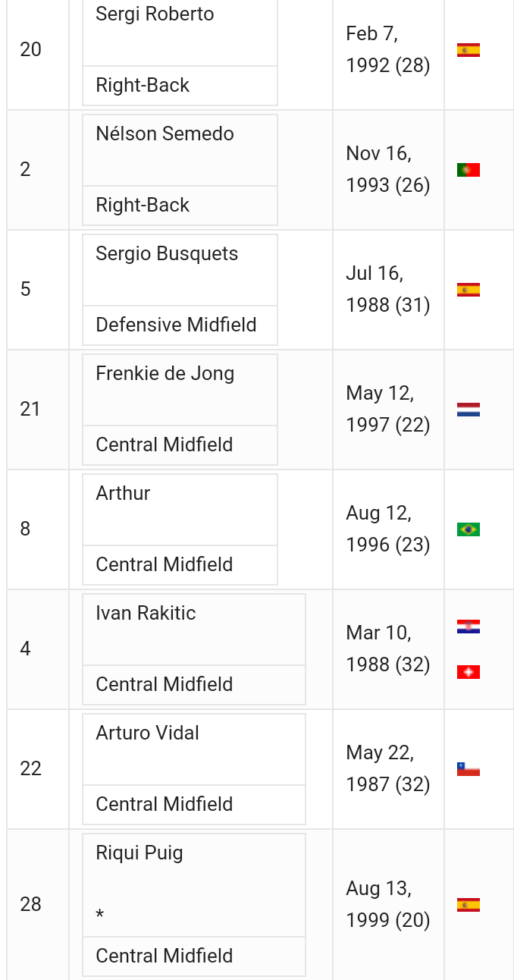Screen dimensions: 514x980
Task: Click Chile flag for Arturo Vidal
Action: (469, 769)
